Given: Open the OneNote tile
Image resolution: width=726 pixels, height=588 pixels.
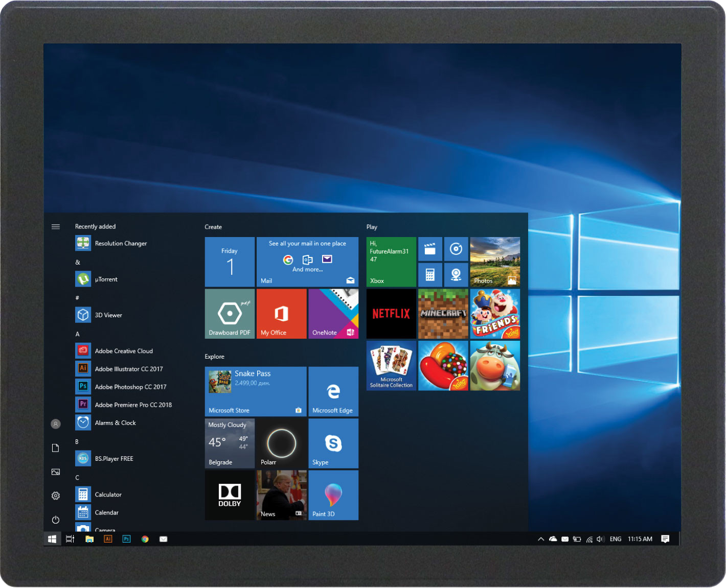Looking at the screenshot, I should pos(333,314).
